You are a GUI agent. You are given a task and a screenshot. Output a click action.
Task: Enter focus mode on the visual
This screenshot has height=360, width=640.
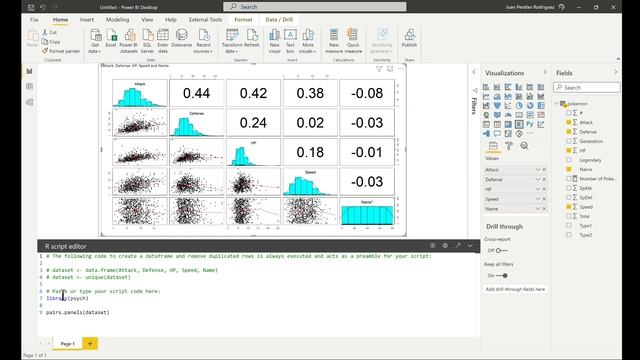(x=390, y=69)
